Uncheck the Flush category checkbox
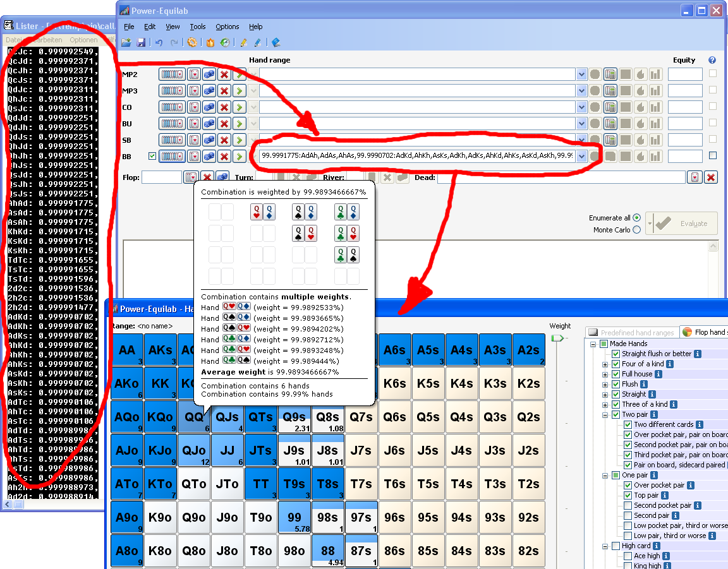The height and width of the screenshot is (569, 728). [x=616, y=385]
